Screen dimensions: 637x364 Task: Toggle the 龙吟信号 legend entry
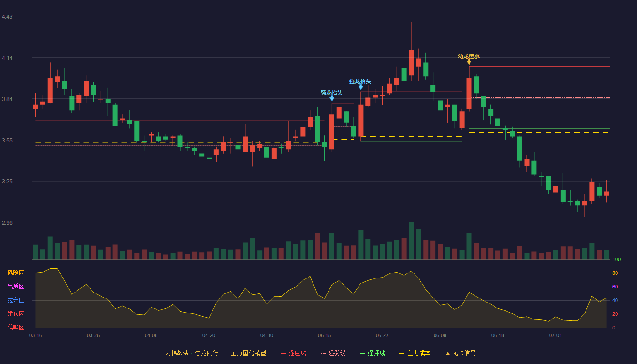pos(460,353)
